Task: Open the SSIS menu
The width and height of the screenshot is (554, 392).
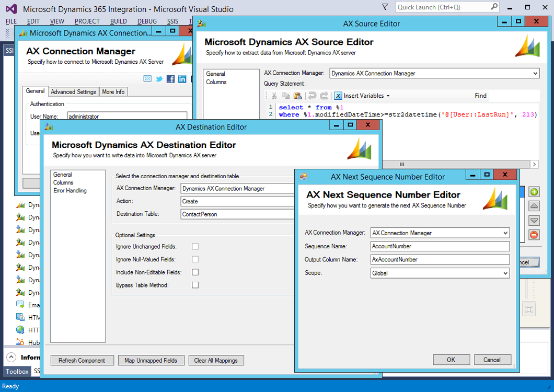Action: pyautogui.click(x=173, y=21)
